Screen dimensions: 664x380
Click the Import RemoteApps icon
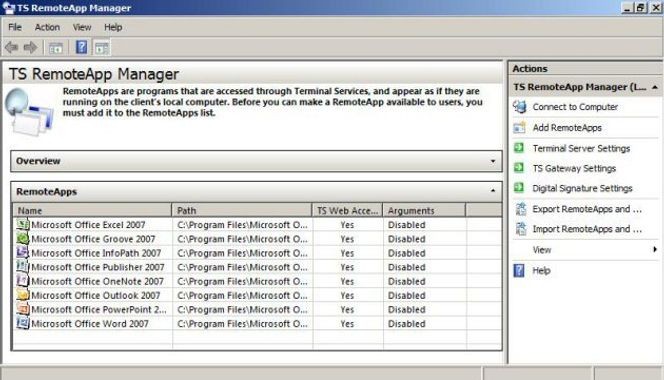[x=520, y=229]
